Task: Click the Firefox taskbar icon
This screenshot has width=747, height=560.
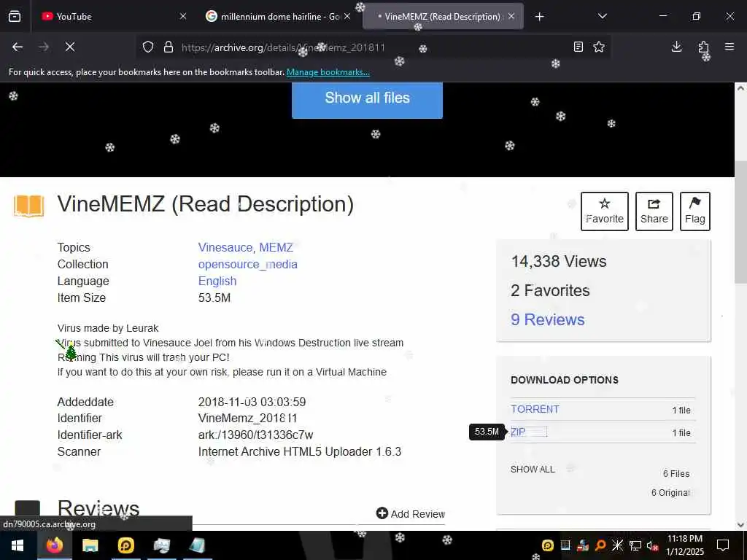Action: (x=54, y=545)
